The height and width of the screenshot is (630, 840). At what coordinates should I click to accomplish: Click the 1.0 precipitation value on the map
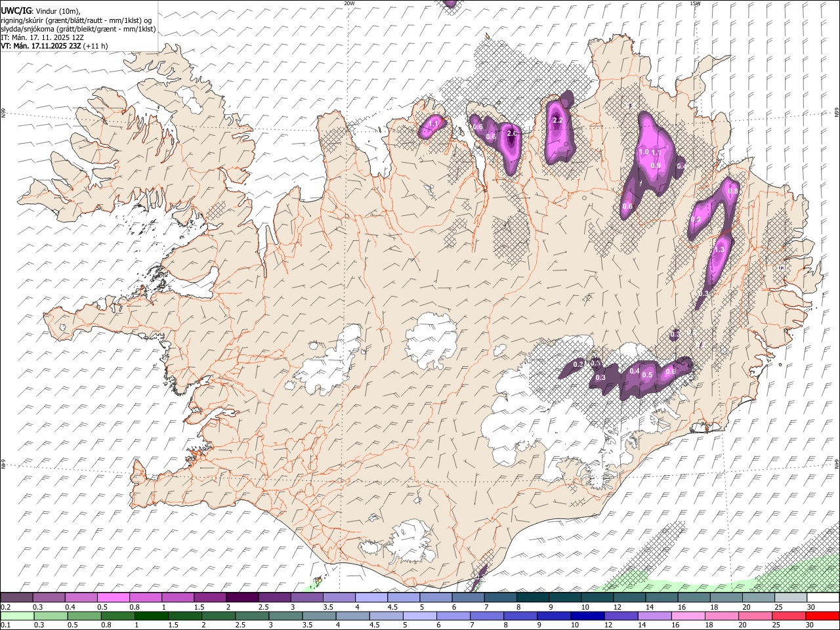coord(644,152)
